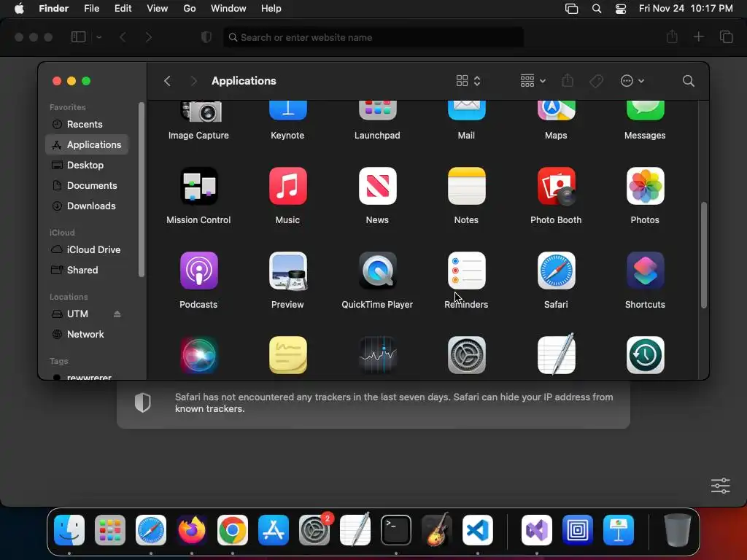Eject the UTM volume
Screen dimensions: 747x560
point(117,314)
